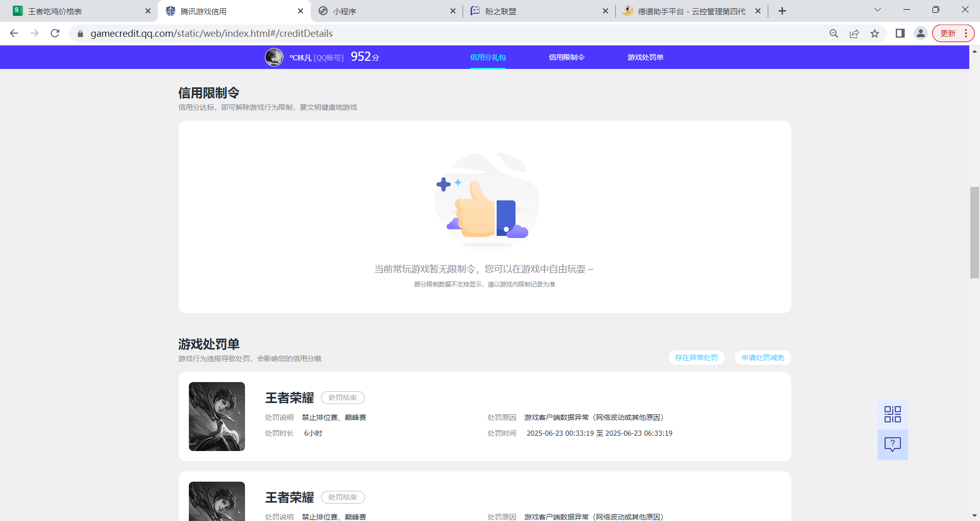Click the 王者吃鸡价格表 tab favicon
980x521 pixels.
pyautogui.click(x=18, y=11)
